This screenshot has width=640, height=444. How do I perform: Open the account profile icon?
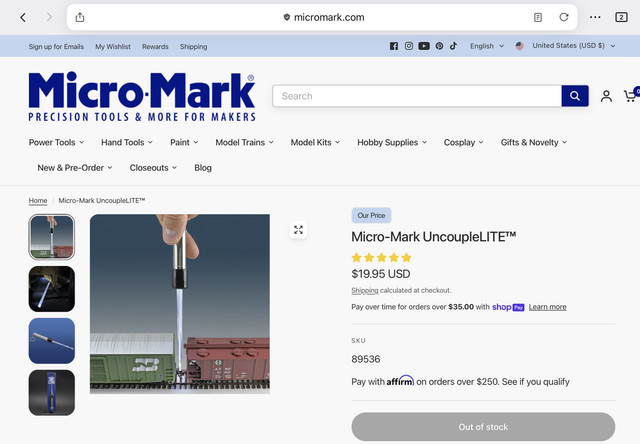(x=606, y=96)
